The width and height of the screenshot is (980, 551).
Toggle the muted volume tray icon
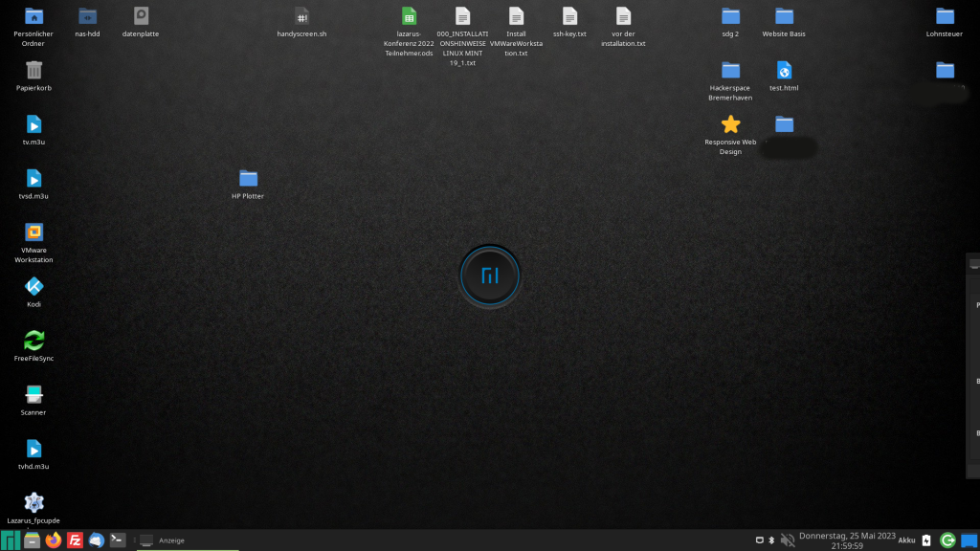(x=788, y=540)
